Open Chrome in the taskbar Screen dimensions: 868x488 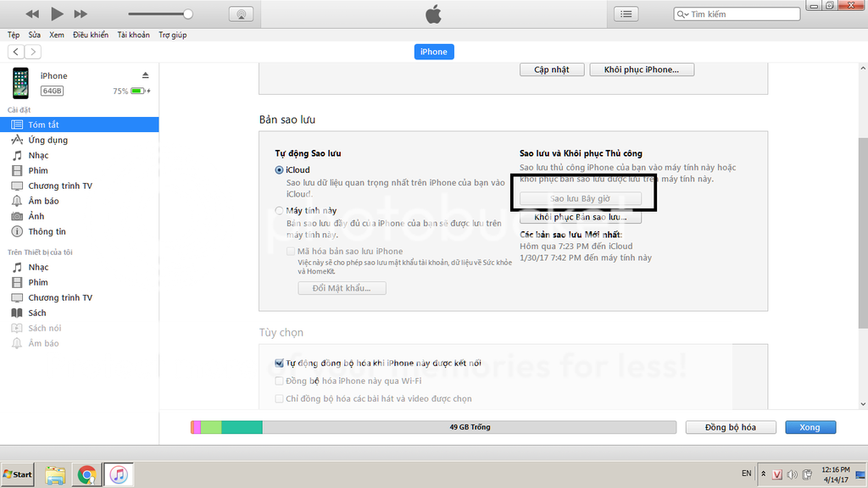click(86, 474)
